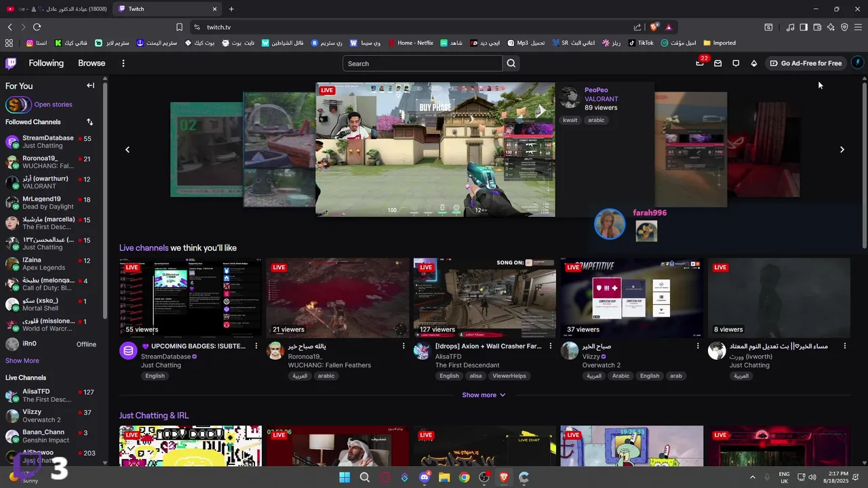Expand Show more under live channels
Viewport: 868px width, 488px height.
pyautogui.click(x=484, y=395)
